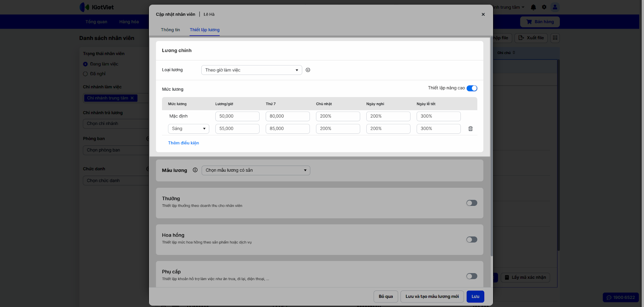Delete the Sáng salary row with trash icon
Image resolution: width=644 pixels, height=307 pixels.
coord(470,129)
